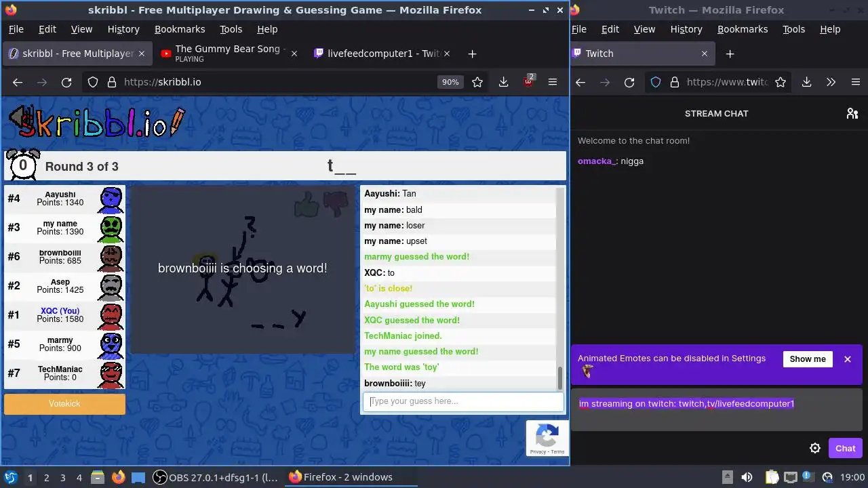This screenshot has height=488, width=868.
Task: Bookmark the Twitch page star icon
Action: pyautogui.click(x=781, y=82)
